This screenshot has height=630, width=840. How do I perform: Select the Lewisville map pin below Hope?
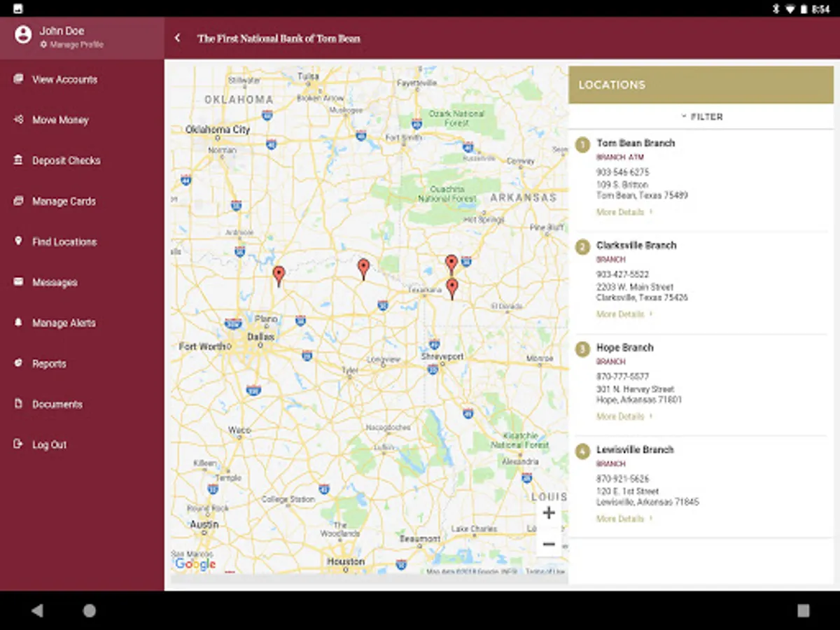click(452, 288)
